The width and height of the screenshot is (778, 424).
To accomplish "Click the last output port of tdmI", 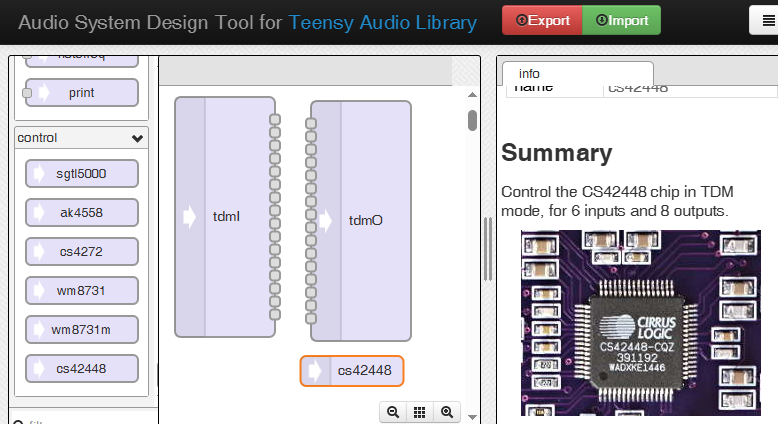I will (x=275, y=314).
